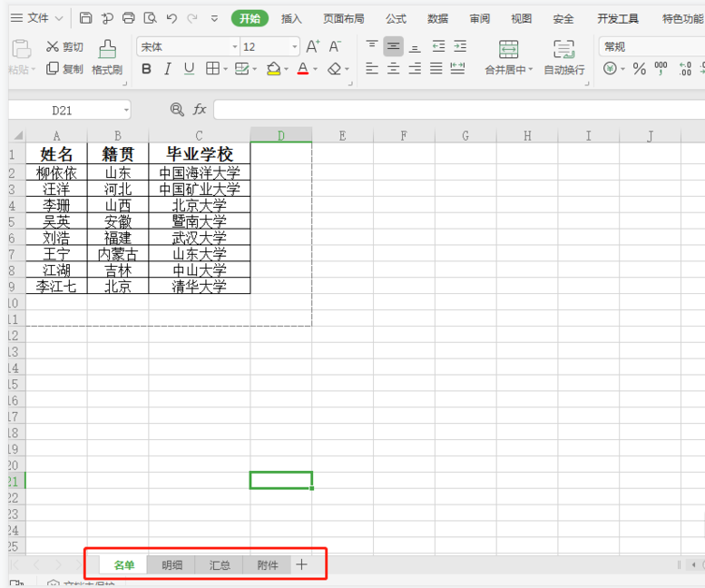Select column D header
Screen dimensions: 705x588
[x=281, y=135]
